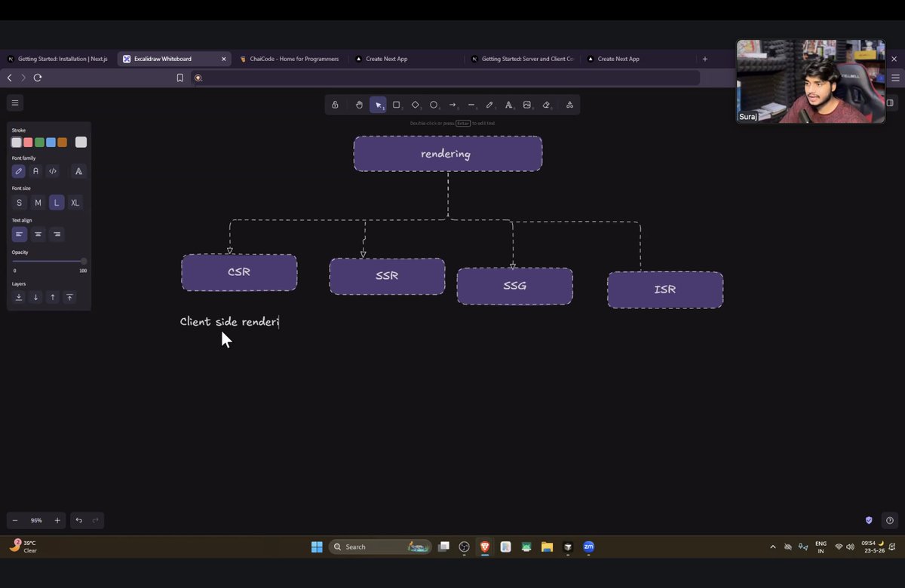Set font size to M
This screenshot has height=588, width=905.
(38, 203)
